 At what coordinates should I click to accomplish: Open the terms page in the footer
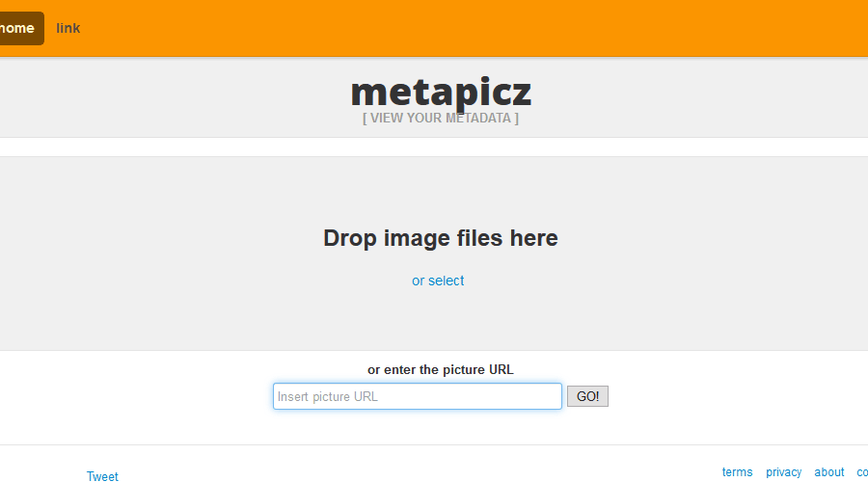738,472
